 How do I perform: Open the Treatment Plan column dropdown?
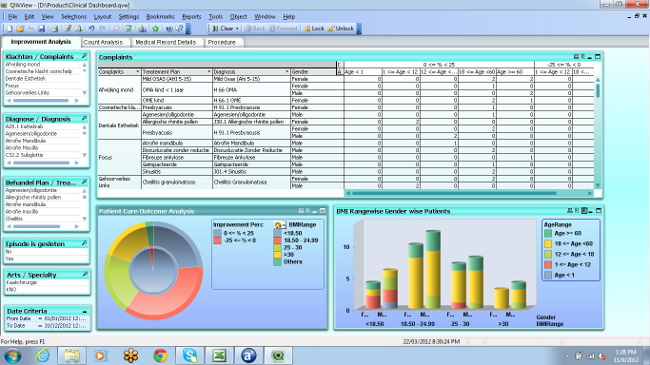click(209, 72)
